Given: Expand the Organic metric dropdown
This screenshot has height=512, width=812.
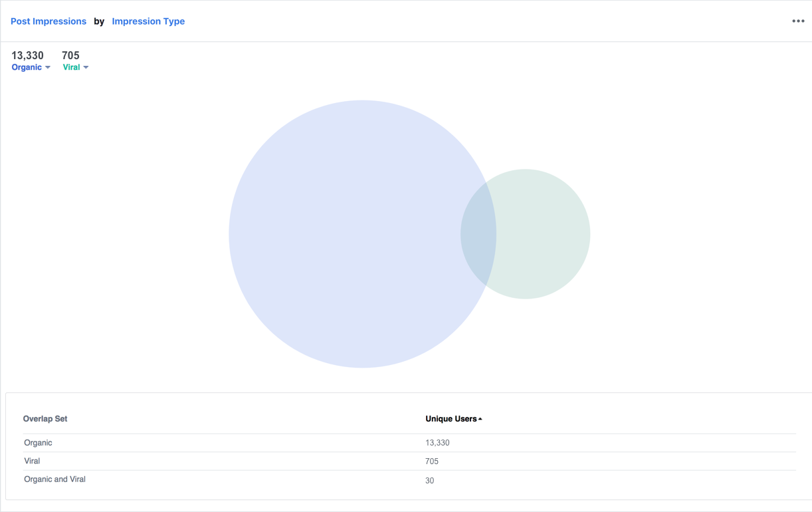Looking at the screenshot, I should pyautogui.click(x=48, y=67).
